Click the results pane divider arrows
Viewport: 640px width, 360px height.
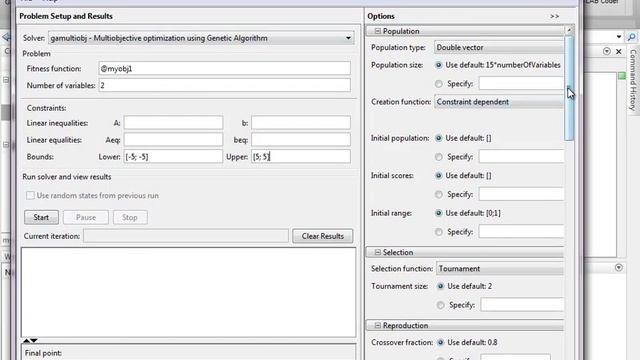pos(30,340)
